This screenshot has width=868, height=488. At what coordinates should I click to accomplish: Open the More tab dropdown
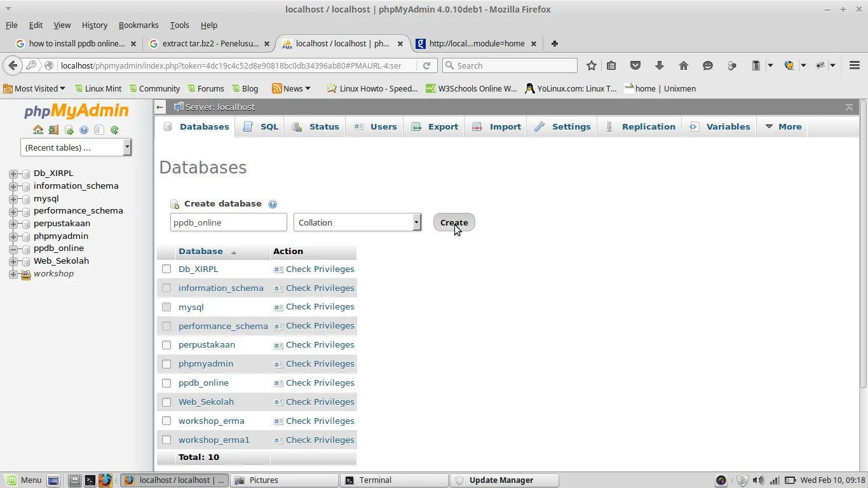pyautogui.click(x=783, y=126)
